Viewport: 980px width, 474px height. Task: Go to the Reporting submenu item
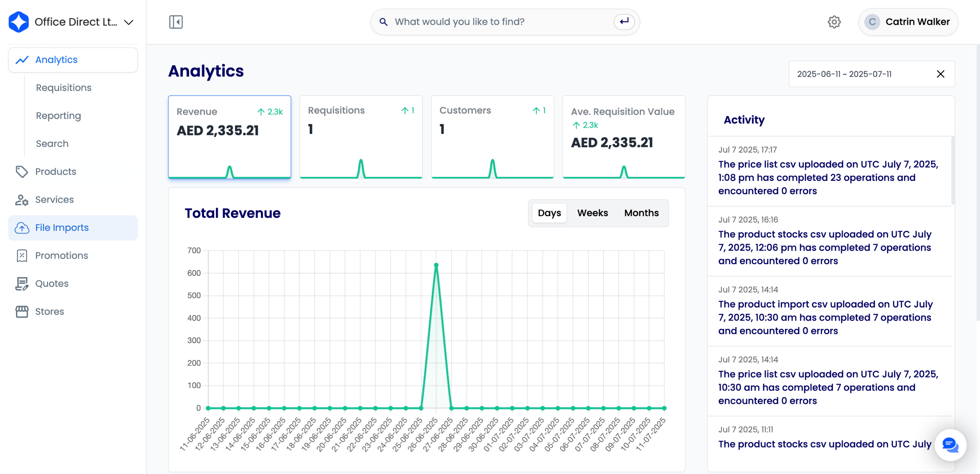(58, 116)
